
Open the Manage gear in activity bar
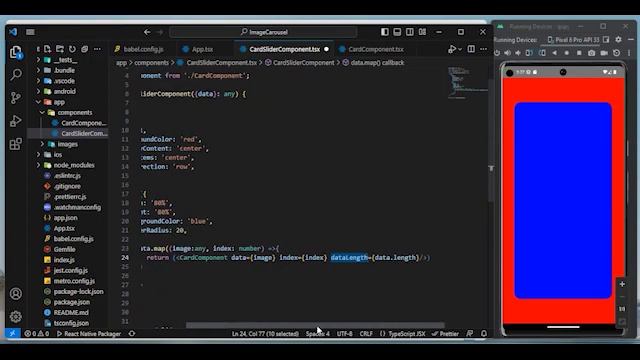click(16, 316)
